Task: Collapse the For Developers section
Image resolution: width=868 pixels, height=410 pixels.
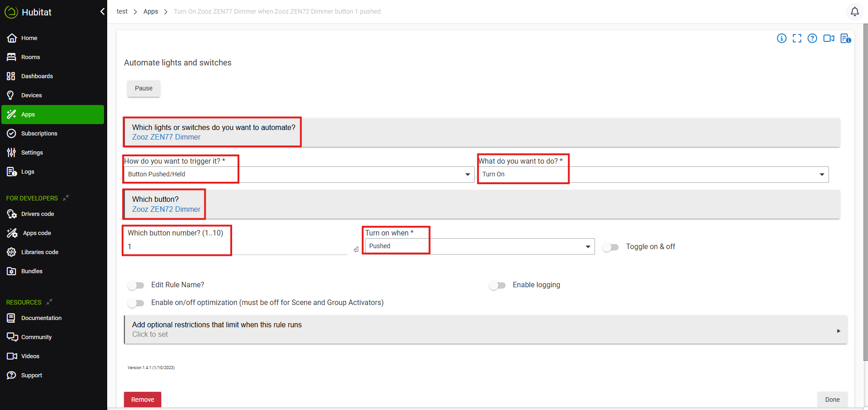Action: tap(66, 198)
